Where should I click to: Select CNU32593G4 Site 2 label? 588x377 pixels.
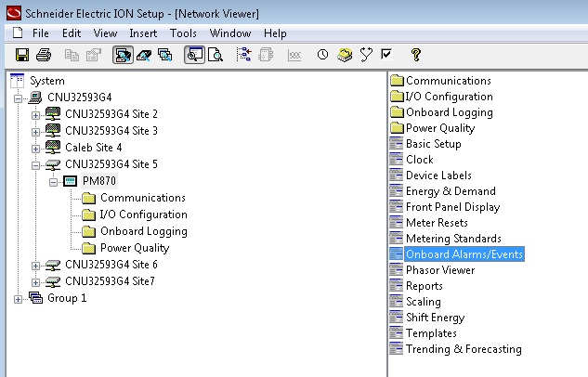[x=111, y=114]
